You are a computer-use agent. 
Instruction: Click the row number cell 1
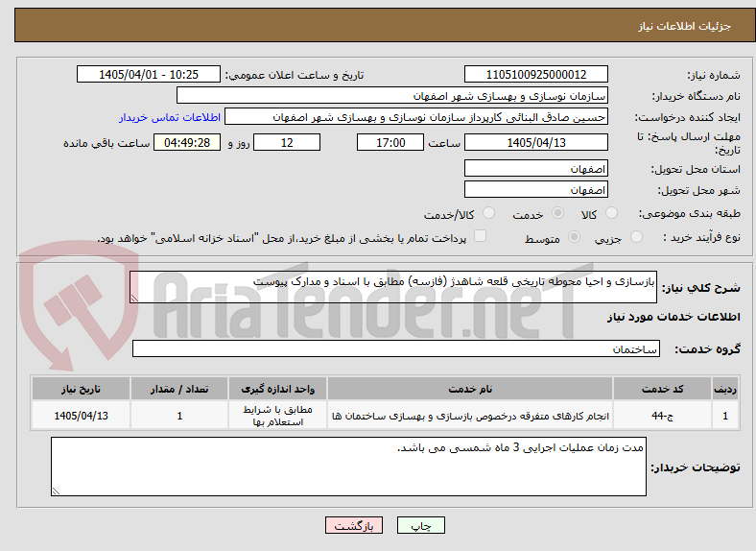(x=725, y=416)
